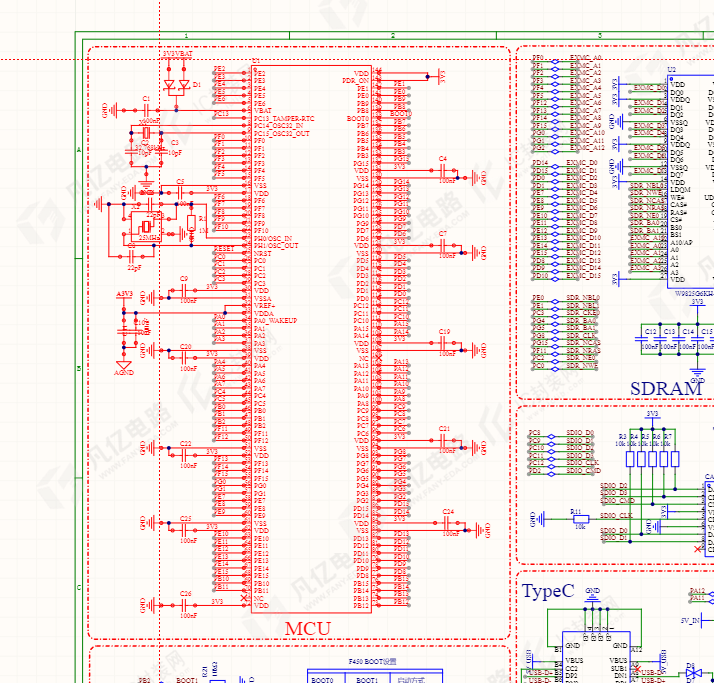
Task: Select the 32.768kHz crystal symbol
Action: (146, 133)
